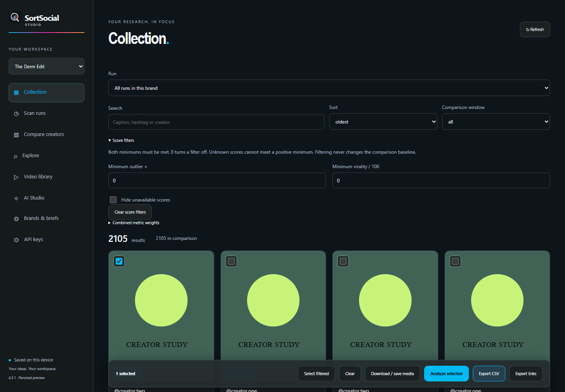Click the Brands & briefs target icon
Image resolution: width=565 pixels, height=392 pixels.
tap(16, 219)
